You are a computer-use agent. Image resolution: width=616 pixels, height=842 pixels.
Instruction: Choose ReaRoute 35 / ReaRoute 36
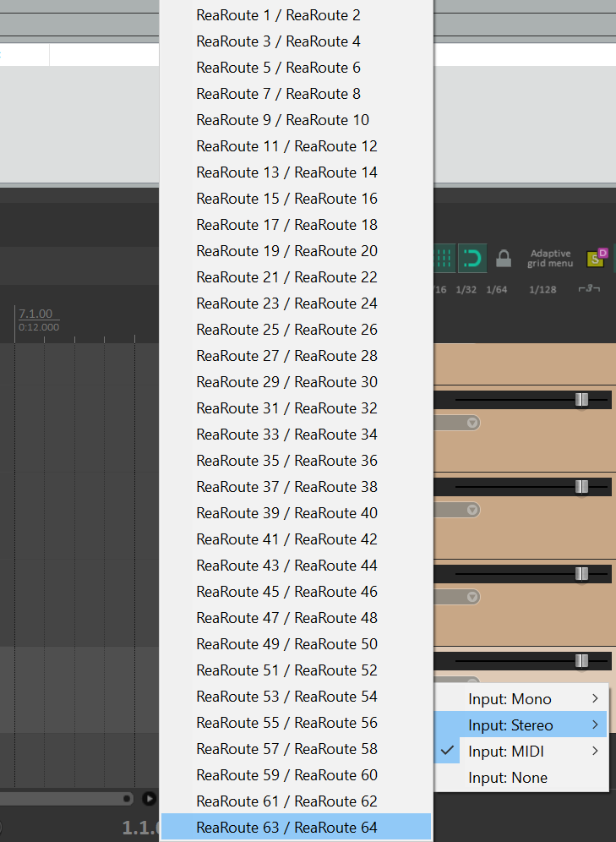297,461
